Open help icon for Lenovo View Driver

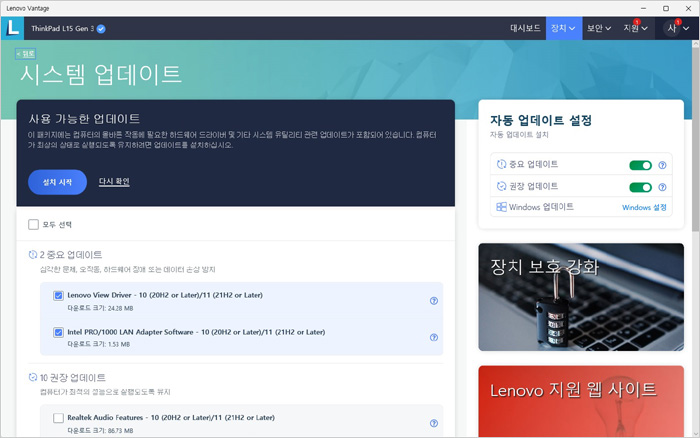(433, 300)
